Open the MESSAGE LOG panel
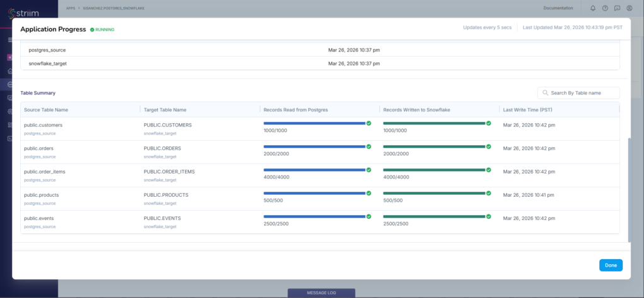The width and height of the screenshot is (644, 298). [321, 293]
